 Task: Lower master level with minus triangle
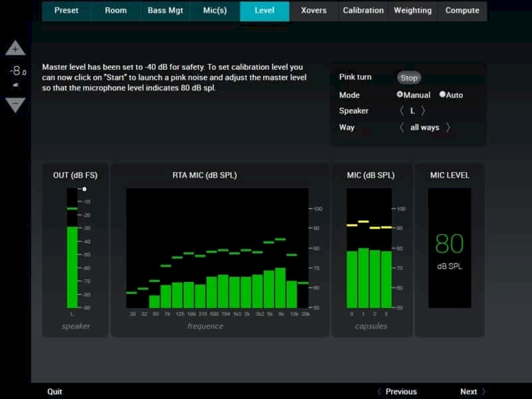[x=15, y=104]
